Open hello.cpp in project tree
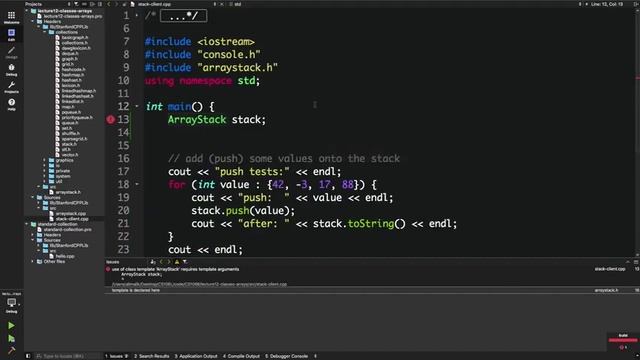 (x=65, y=256)
